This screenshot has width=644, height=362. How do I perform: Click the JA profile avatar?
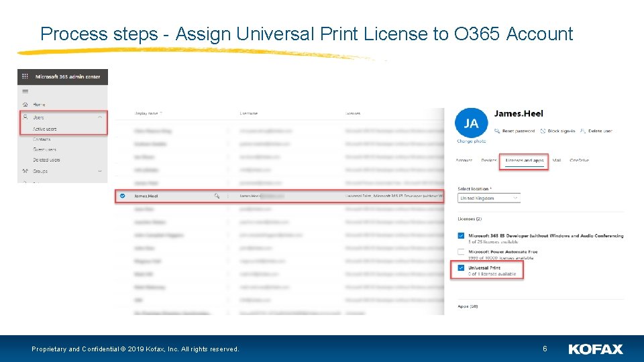click(x=471, y=123)
